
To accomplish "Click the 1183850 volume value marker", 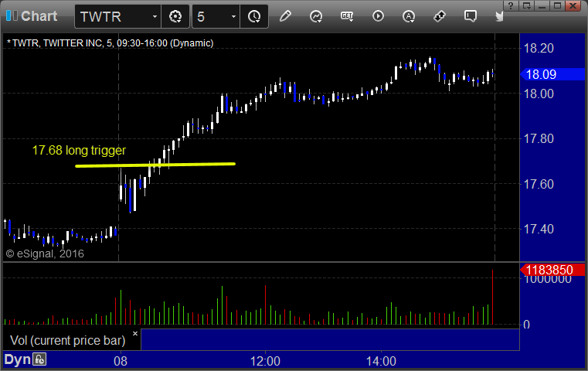I will pos(552,270).
